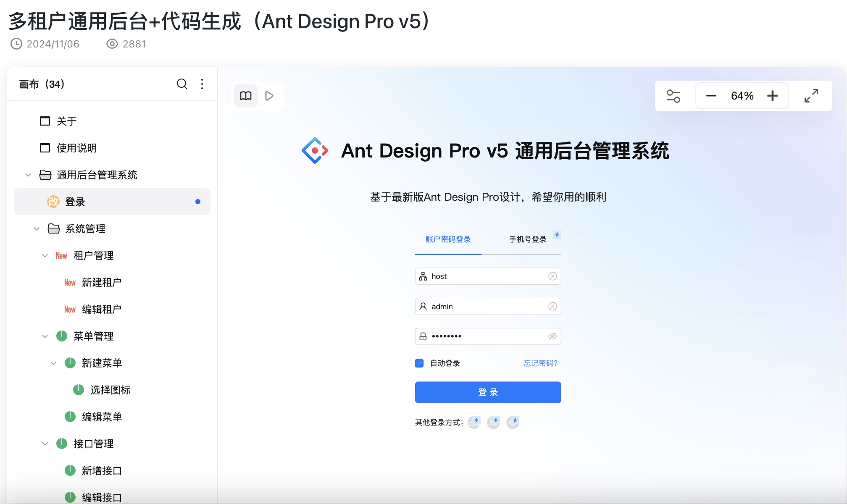Collapse the 通用后台管理系统 folder chevron
This screenshot has height=504, width=847.
click(x=28, y=175)
